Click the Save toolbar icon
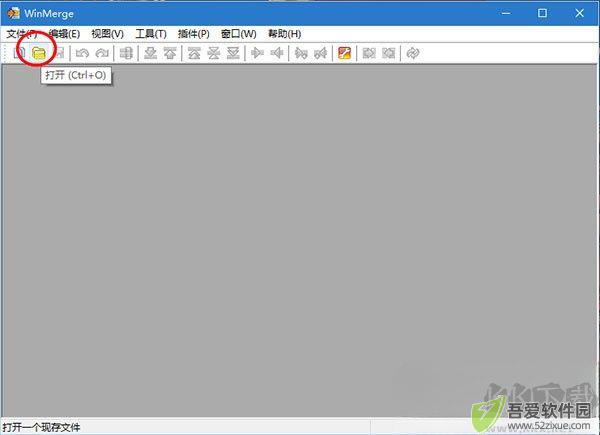Image resolution: width=600 pixels, height=435 pixels. (59, 53)
